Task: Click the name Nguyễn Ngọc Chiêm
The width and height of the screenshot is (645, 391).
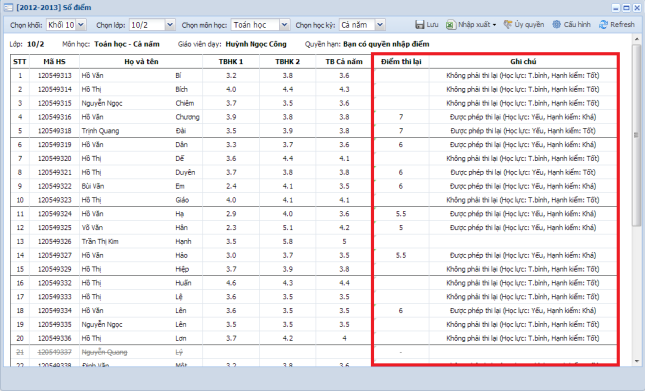Action: tap(138, 103)
